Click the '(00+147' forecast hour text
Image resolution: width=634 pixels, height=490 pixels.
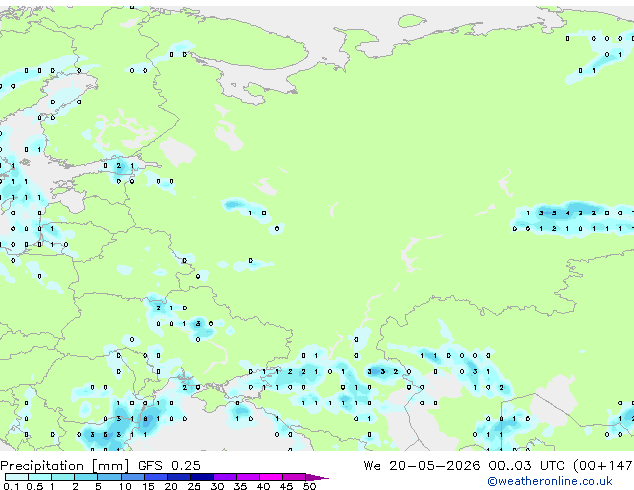603,466
